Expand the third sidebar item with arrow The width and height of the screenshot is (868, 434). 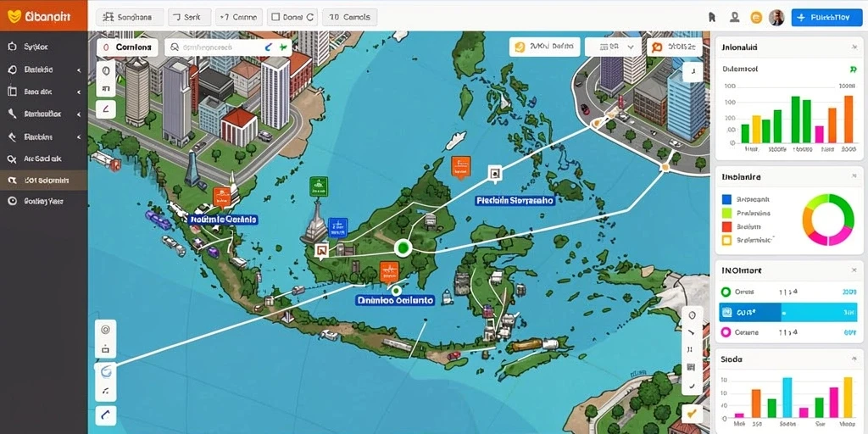pyautogui.click(x=43, y=92)
